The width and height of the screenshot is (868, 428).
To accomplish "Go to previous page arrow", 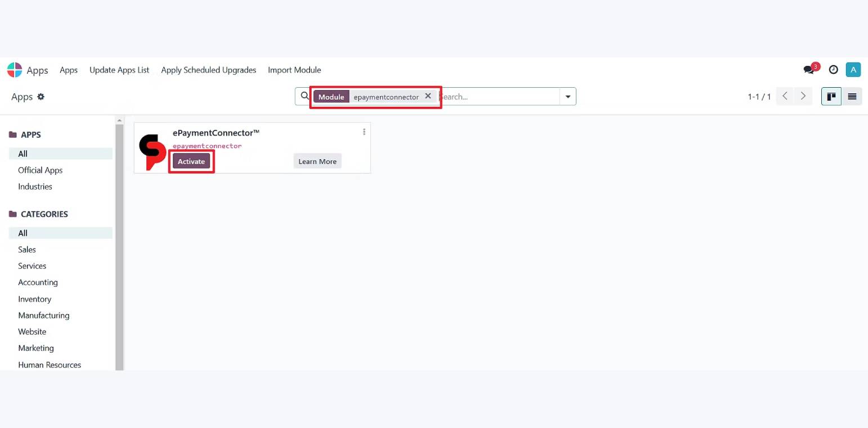I will (x=785, y=96).
